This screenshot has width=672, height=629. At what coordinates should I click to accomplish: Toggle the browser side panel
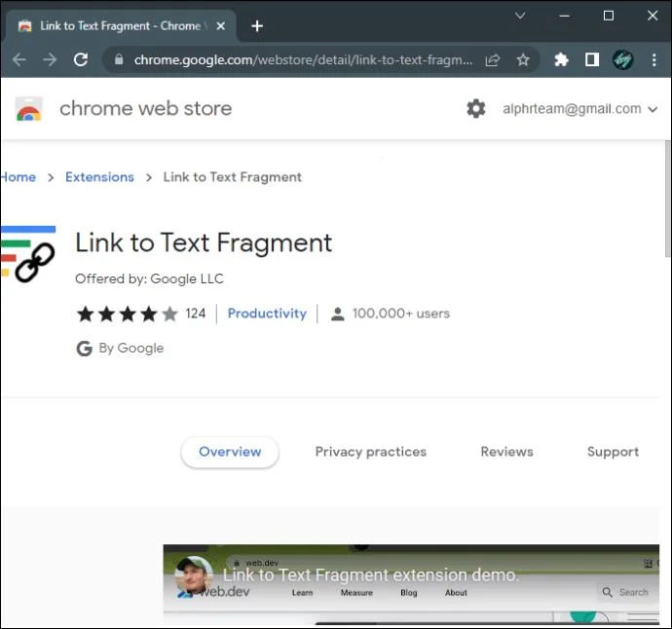(592, 59)
